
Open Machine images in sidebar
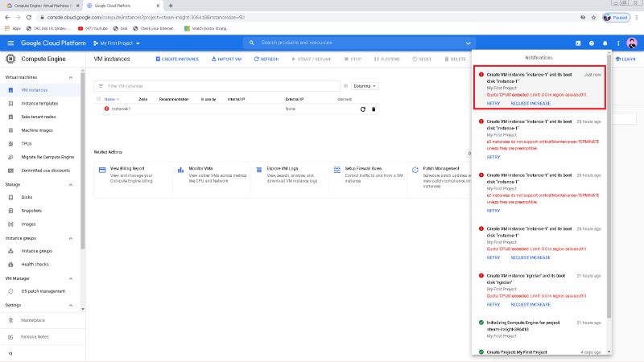(x=37, y=130)
